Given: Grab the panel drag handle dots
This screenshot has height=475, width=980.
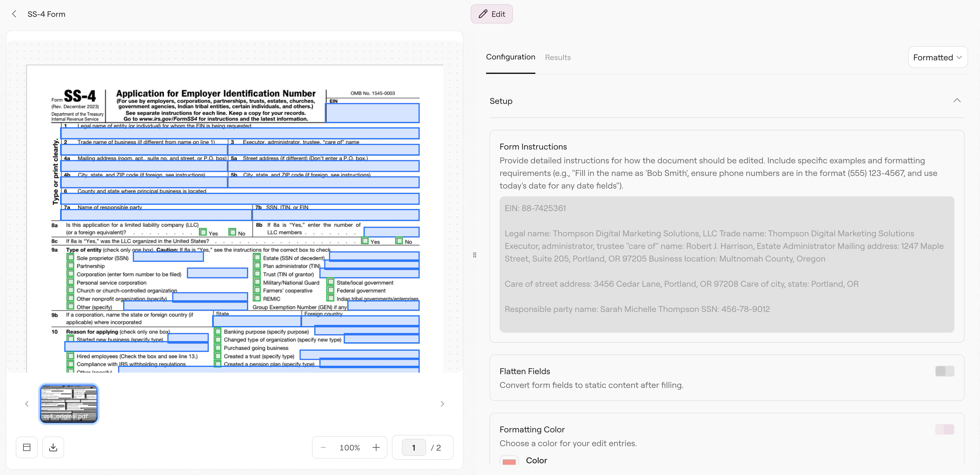Looking at the screenshot, I should 474,255.
